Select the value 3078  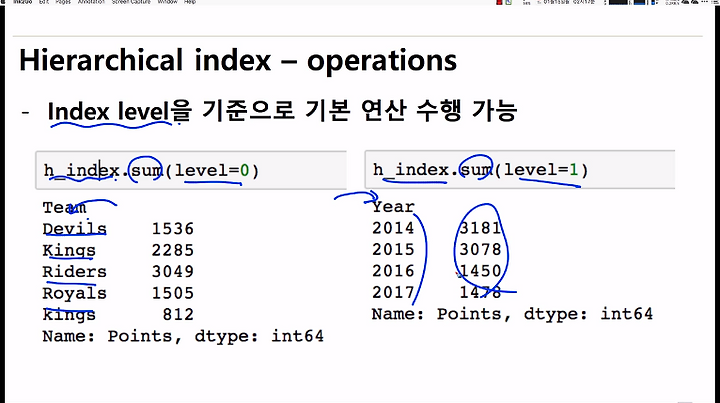tap(480, 249)
